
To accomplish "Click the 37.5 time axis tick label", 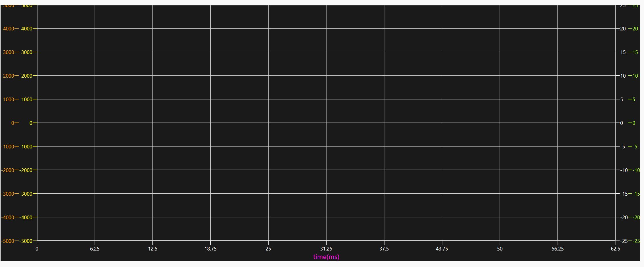I will 384,249.
